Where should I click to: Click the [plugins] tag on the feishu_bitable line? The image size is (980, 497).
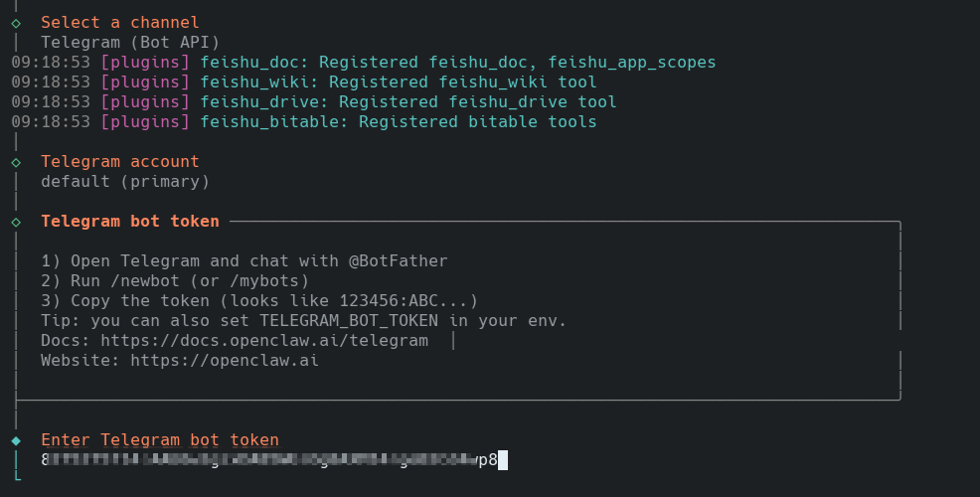(x=145, y=121)
